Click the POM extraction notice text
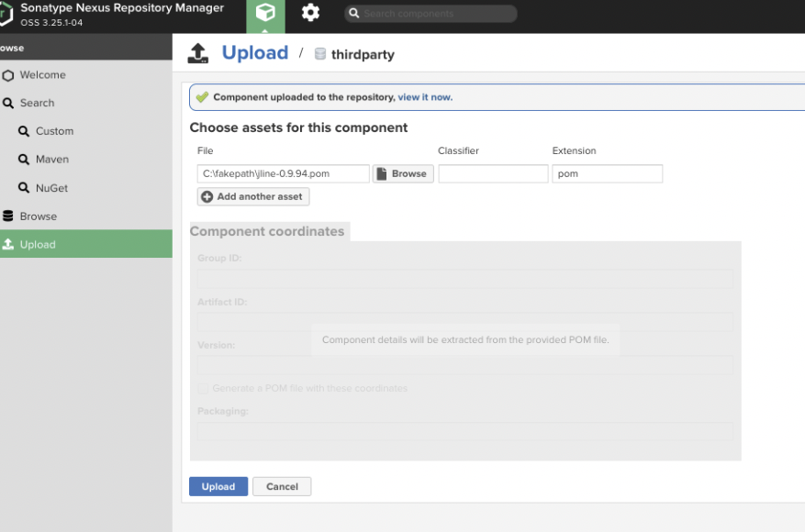The height and width of the screenshot is (532, 805). (465, 339)
